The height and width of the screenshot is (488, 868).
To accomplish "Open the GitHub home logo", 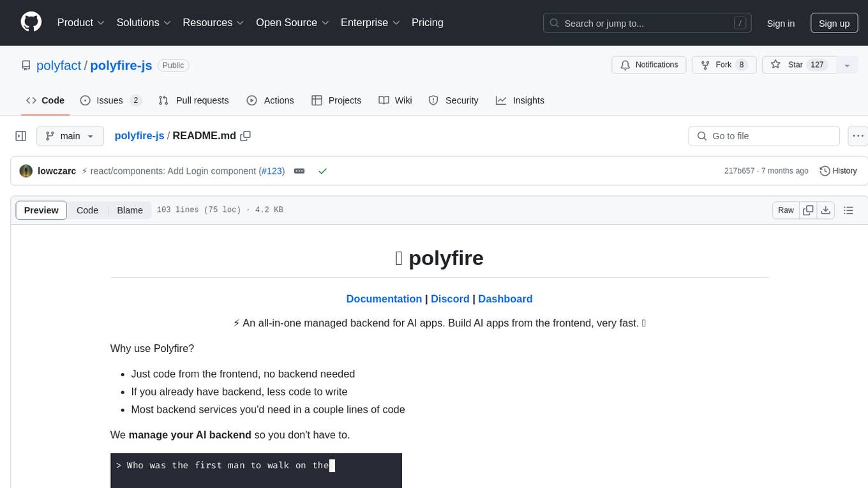I will point(31,22).
